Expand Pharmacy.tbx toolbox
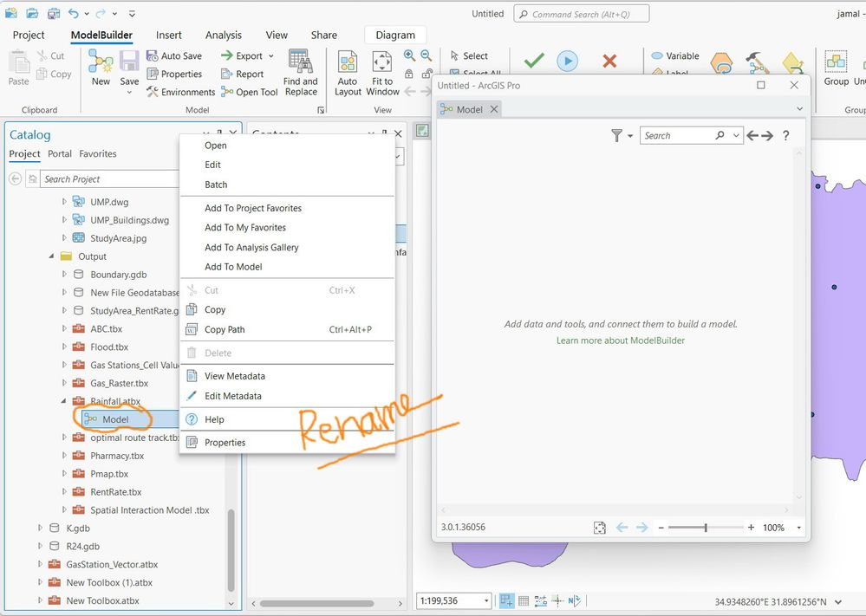 point(64,456)
